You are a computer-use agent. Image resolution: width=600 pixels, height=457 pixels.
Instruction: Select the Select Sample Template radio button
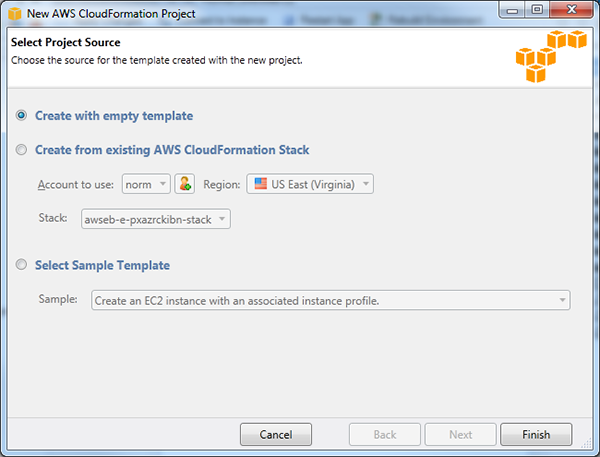coord(21,264)
